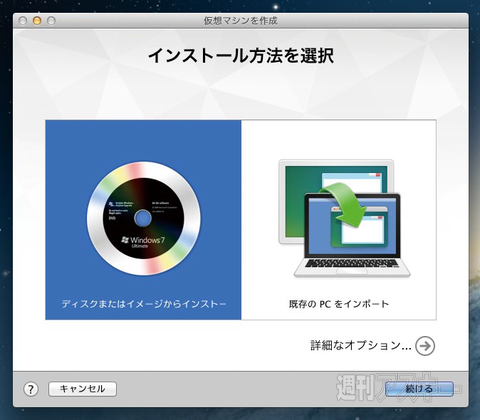Viewport: 480px width, 420px height.
Task: Zoom the 仮想マシンを作成 window
Action: 51,21
